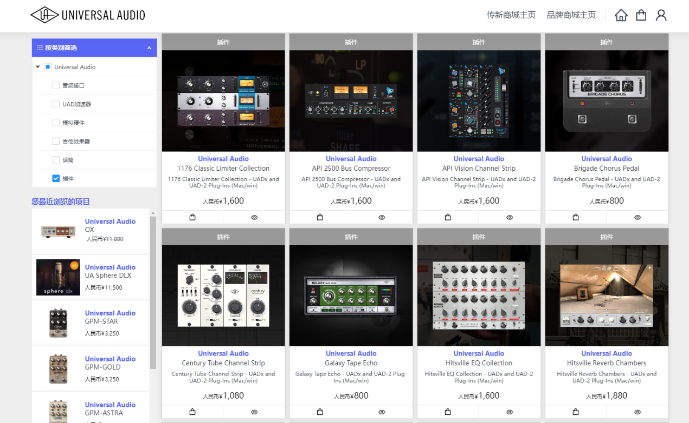Open recently viewed OX item
This screenshot has width=689, height=423.
coord(91,231)
